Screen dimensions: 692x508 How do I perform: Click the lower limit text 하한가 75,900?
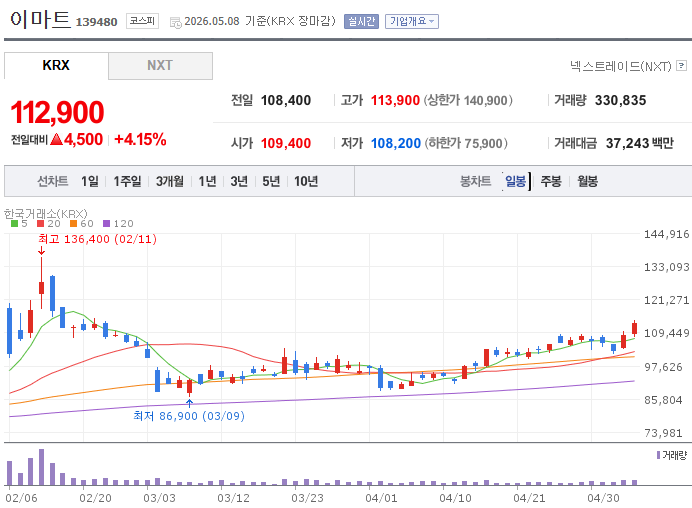click(x=466, y=143)
